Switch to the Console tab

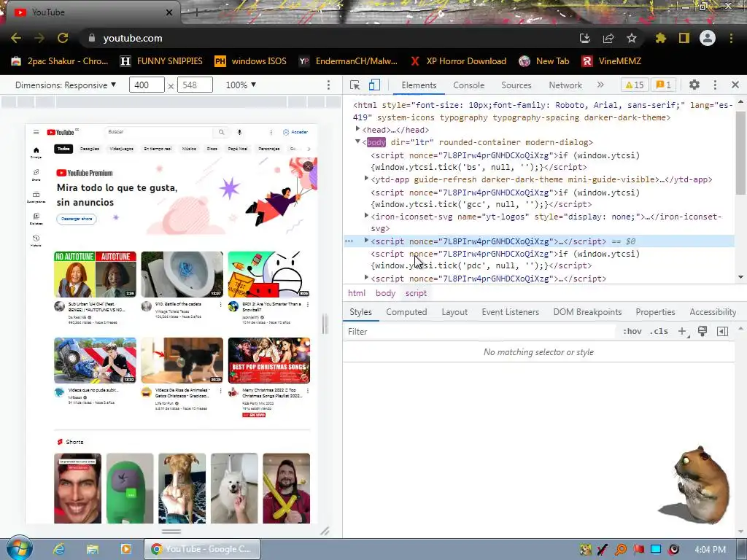click(469, 85)
